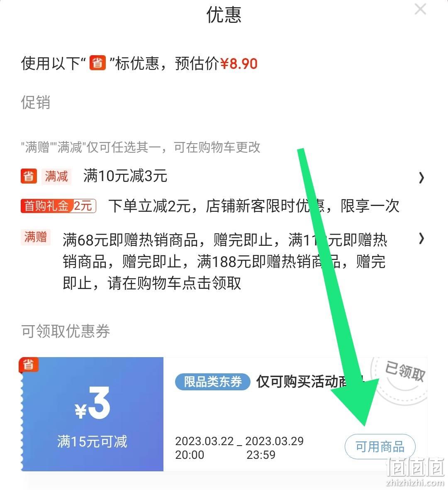Expand the 满赠 gift details chevron
The image size is (448, 490).
point(421,238)
